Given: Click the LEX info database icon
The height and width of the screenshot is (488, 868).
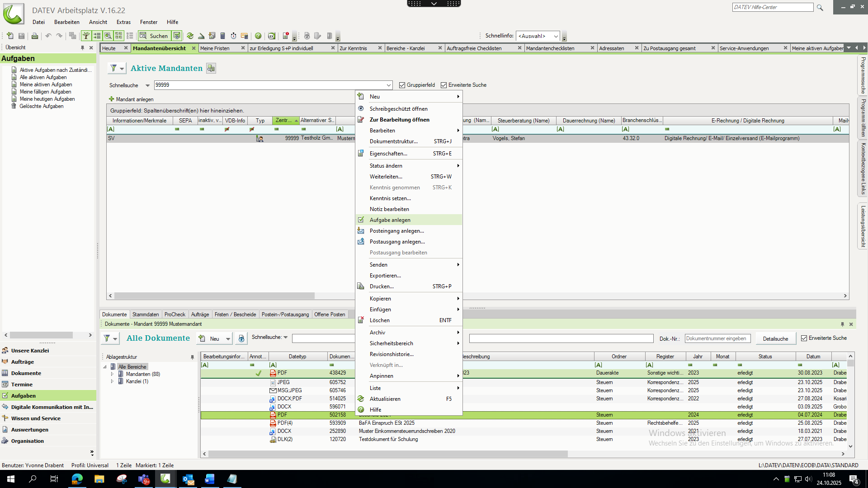Looking at the screenshot, I should 271,36.
